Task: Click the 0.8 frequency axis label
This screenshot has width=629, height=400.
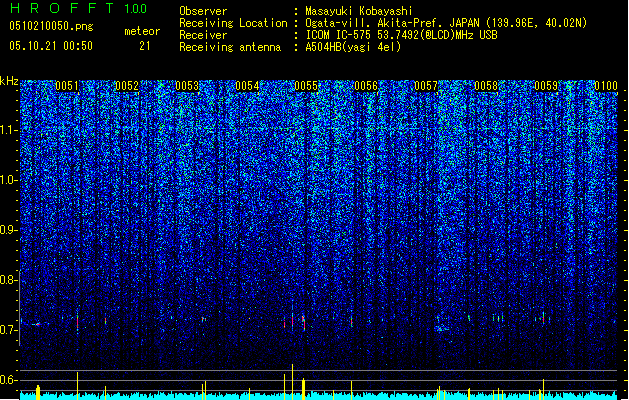Action: pyautogui.click(x=9, y=280)
